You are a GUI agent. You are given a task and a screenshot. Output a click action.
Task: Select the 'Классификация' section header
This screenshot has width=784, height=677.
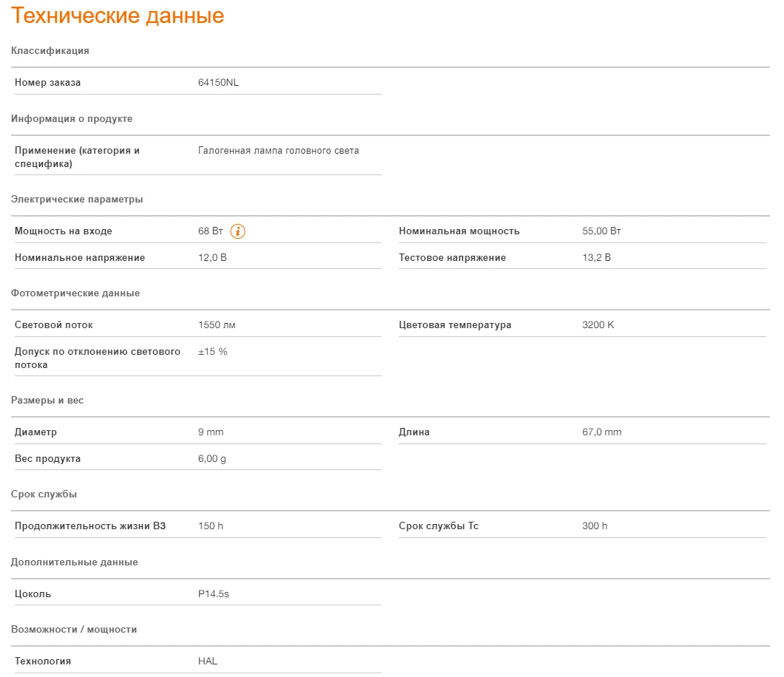(x=50, y=50)
